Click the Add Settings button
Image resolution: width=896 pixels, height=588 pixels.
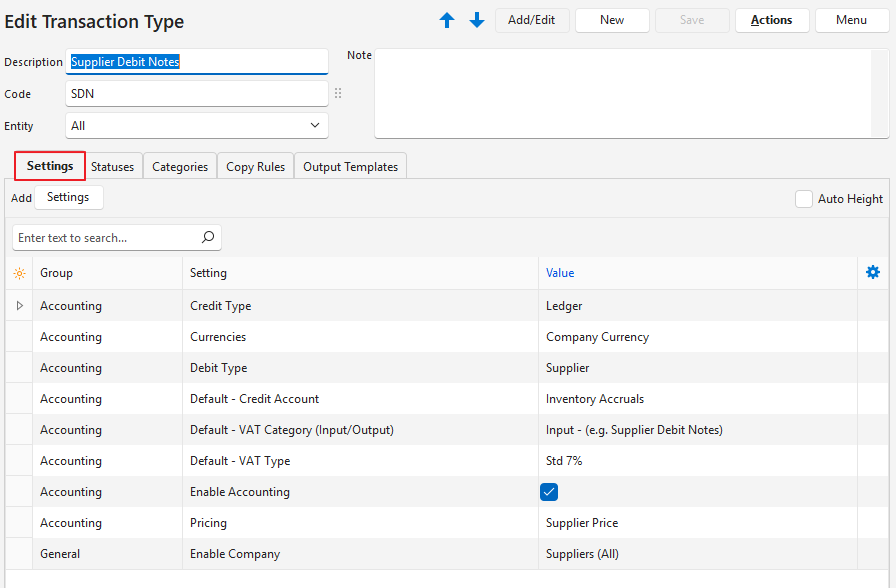(x=68, y=198)
